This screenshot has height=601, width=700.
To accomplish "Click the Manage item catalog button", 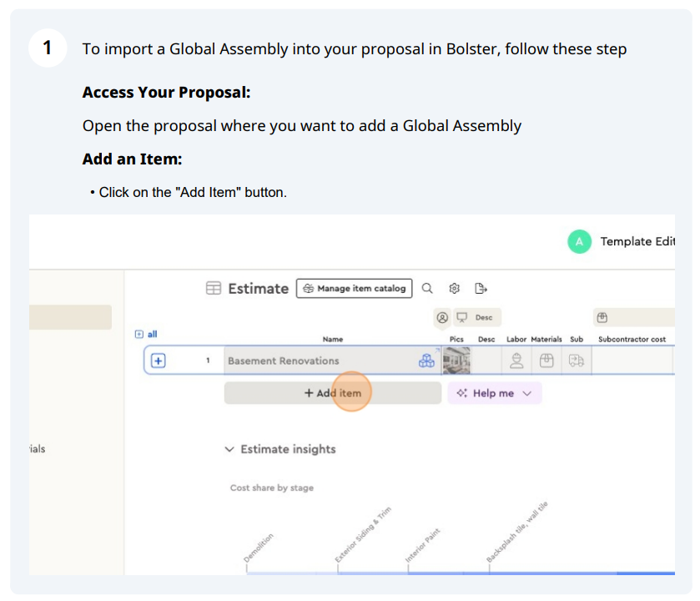I will point(354,289).
